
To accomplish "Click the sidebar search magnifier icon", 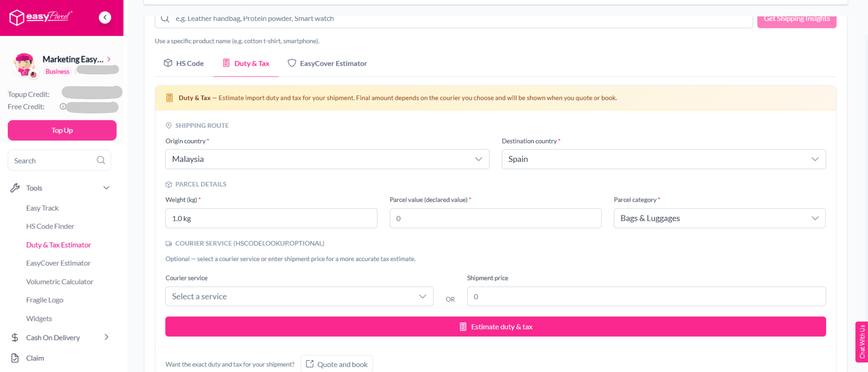I will point(101,160).
